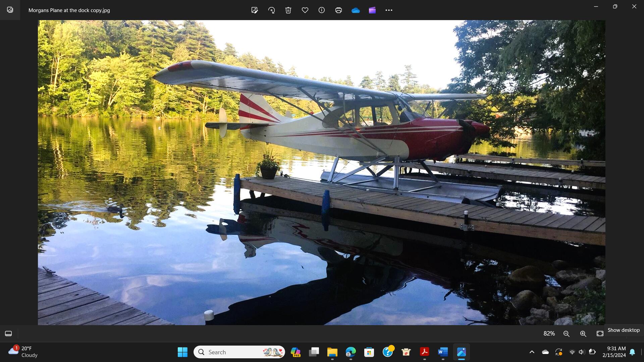Zoom in on the photo
Image resolution: width=644 pixels, height=362 pixels.
[x=583, y=334]
